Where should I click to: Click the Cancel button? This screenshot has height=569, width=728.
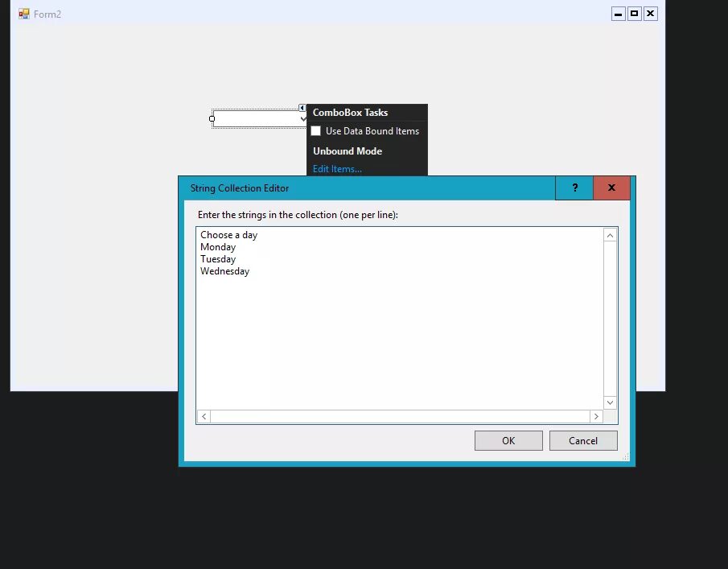click(x=583, y=441)
